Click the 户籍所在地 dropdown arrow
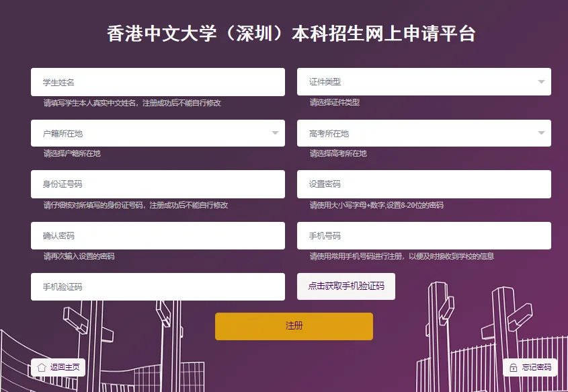Viewport: 568px width, 392px height. pos(276,133)
